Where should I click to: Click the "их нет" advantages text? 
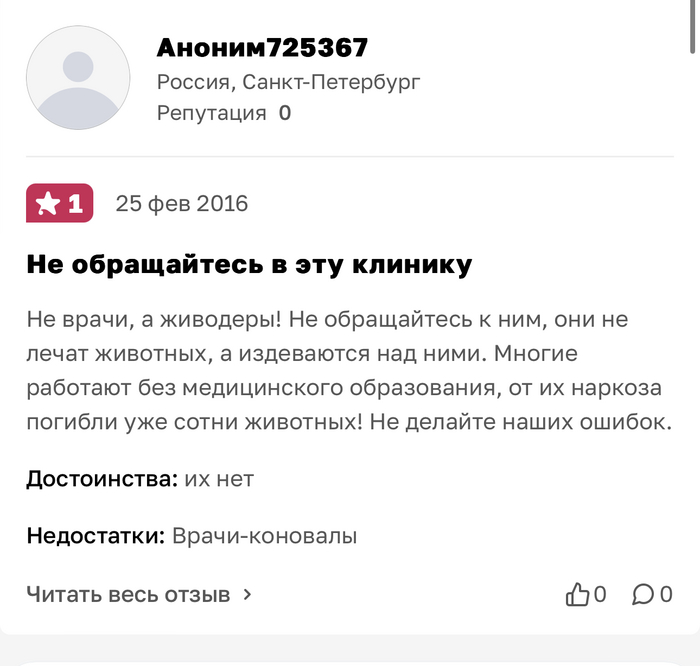coord(219,479)
